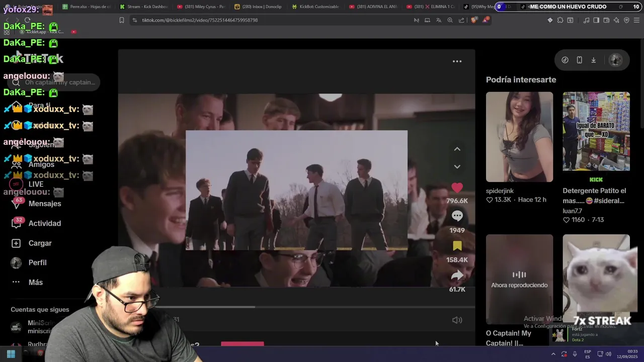Click the spiderjink username link

coord(500,191)
